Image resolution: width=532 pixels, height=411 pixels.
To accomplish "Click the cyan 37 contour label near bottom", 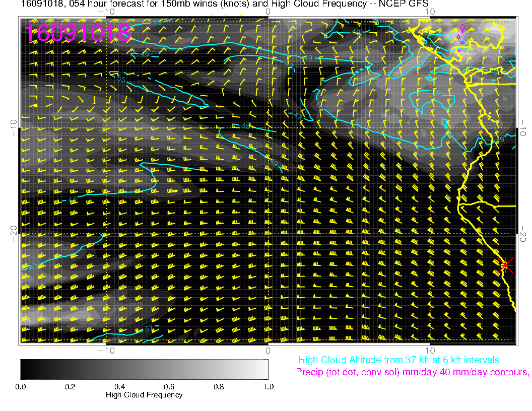I will 149,328.
